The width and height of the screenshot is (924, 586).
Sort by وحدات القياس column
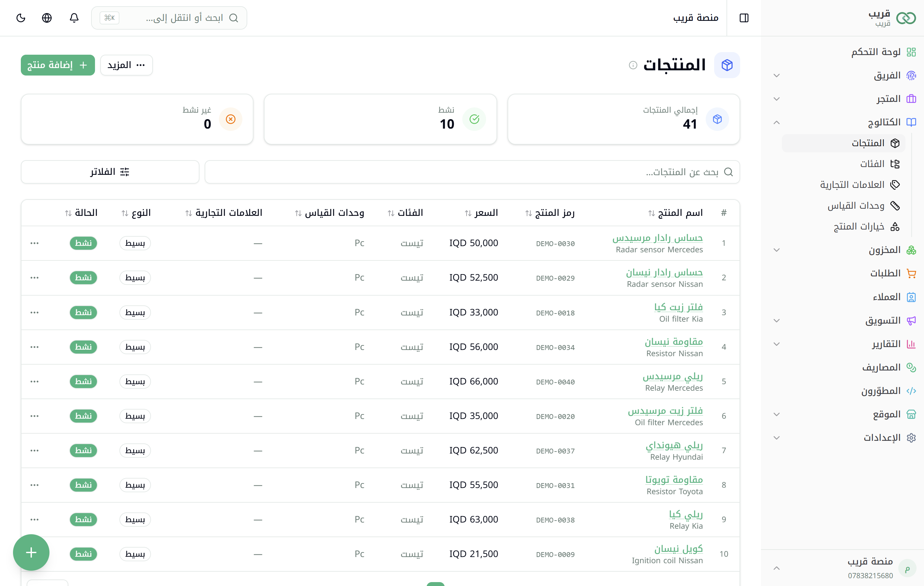(329, 213)
